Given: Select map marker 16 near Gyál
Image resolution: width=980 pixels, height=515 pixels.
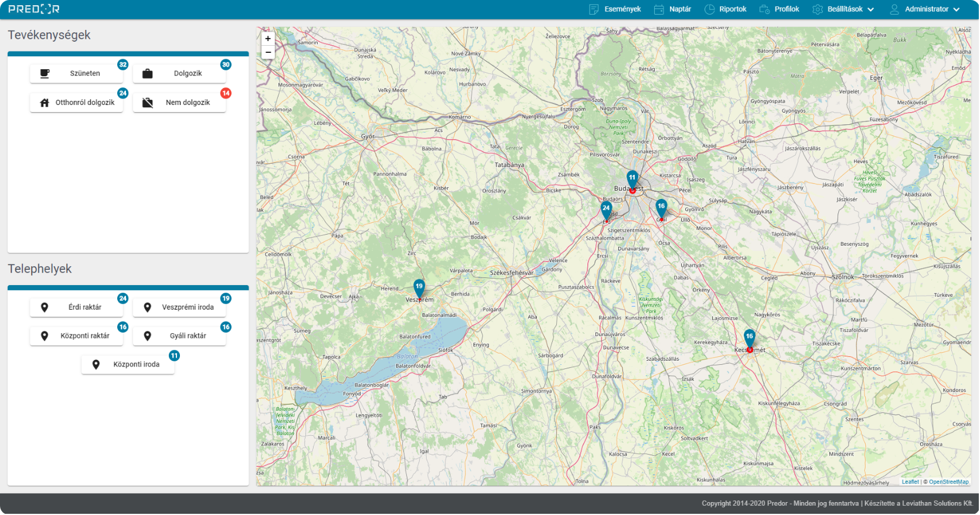Looking at the screenshot, I should point(661,208).
